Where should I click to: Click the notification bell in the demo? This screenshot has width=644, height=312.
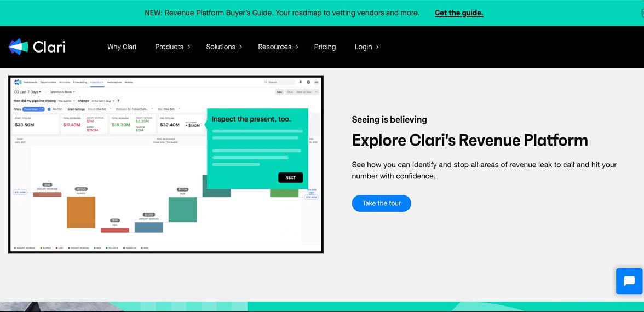click(300, 82)
